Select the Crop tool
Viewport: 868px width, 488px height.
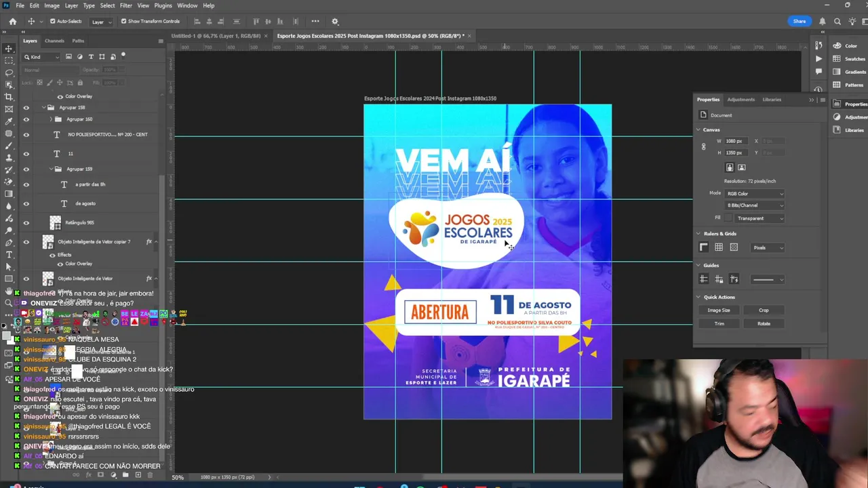pyautogui.click(x=9, y=97)
